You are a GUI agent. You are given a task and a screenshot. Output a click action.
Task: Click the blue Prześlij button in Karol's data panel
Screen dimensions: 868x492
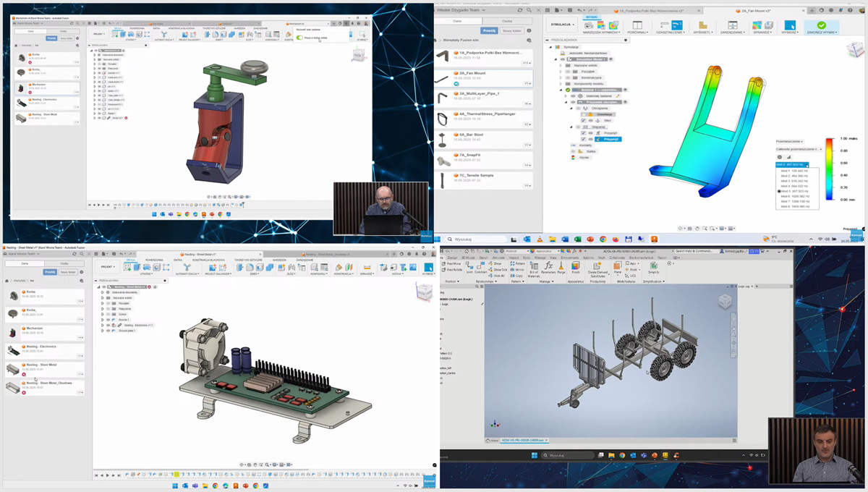coord(50,272)
